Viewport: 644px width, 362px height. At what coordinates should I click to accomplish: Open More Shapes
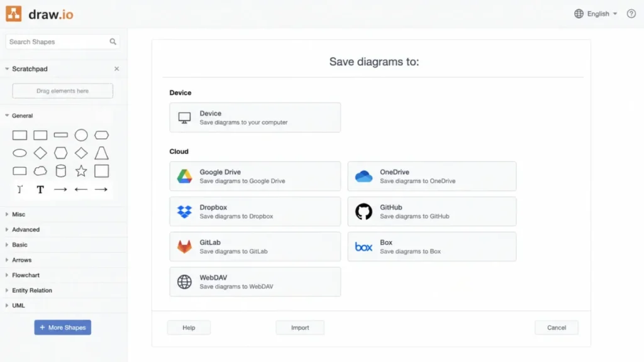pos(63,327)
